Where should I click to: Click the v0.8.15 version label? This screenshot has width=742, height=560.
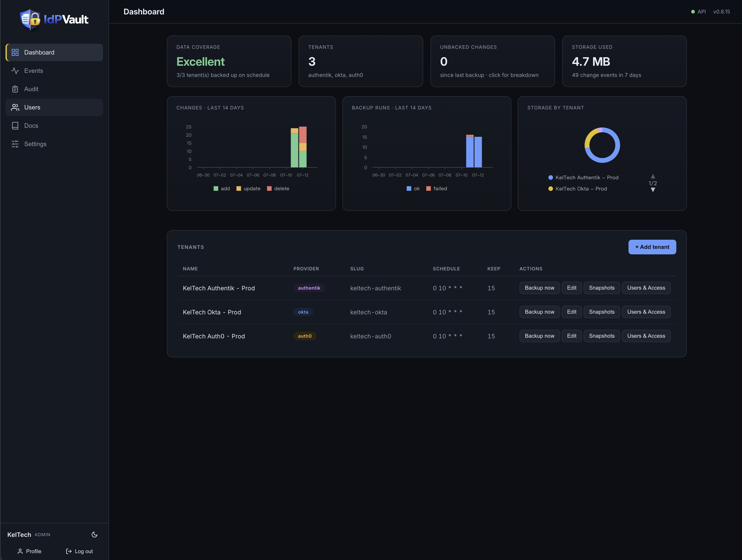click(721, 12)
